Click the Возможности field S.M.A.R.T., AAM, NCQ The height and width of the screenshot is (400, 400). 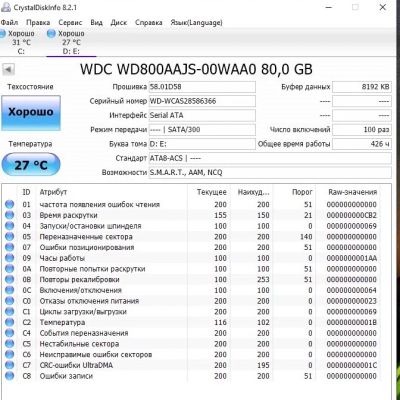tap(270, 173)
